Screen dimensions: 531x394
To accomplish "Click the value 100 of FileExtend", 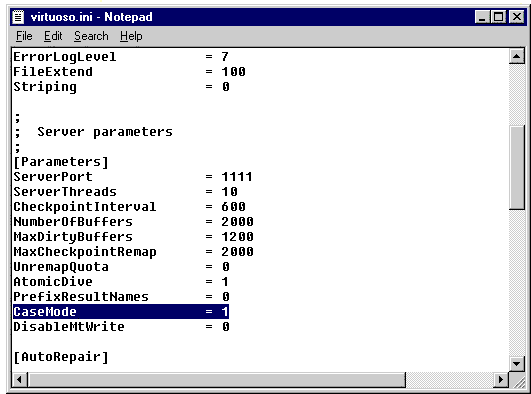I will point(233,72).
